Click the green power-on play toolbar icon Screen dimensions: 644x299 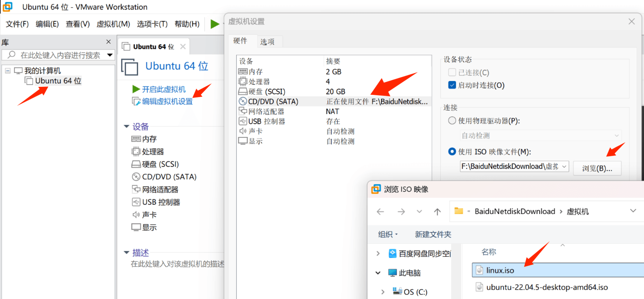tap(215, 24)
